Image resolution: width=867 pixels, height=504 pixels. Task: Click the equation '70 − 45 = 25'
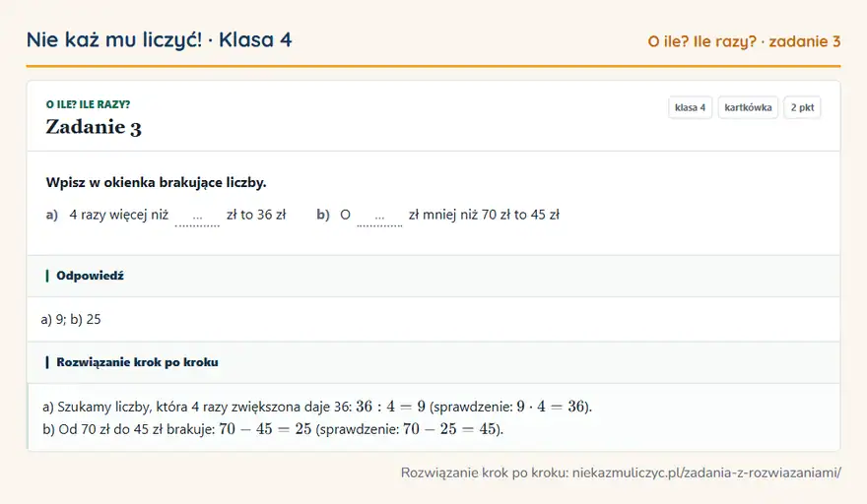[x=265, y=429]
